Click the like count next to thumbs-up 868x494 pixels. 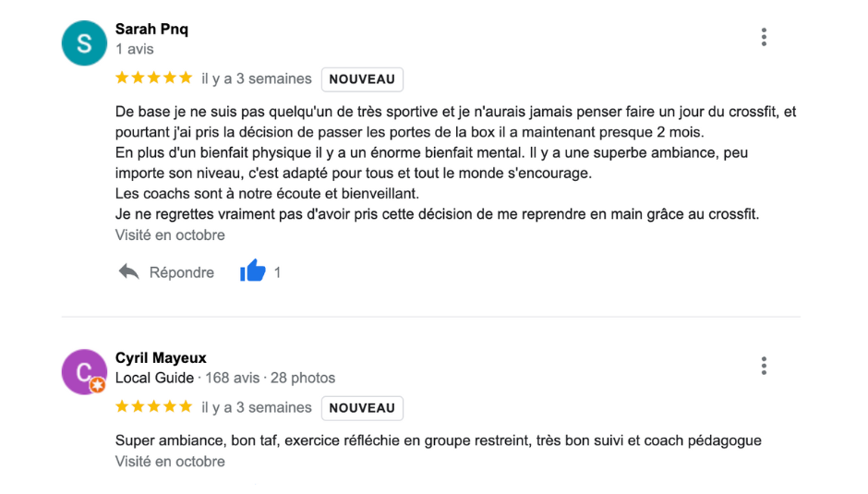click(277, 272)
